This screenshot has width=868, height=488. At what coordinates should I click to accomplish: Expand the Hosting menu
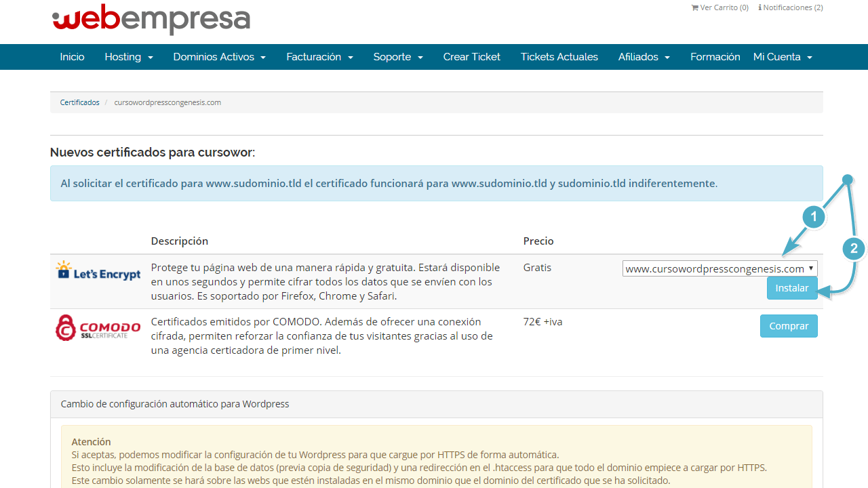coord(129,57)
